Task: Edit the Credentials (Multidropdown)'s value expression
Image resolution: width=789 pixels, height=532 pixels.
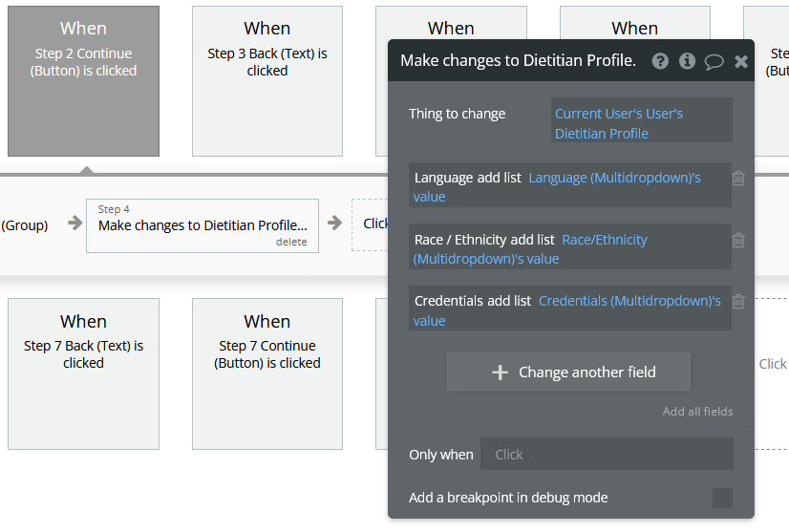Action: (629, 301)
